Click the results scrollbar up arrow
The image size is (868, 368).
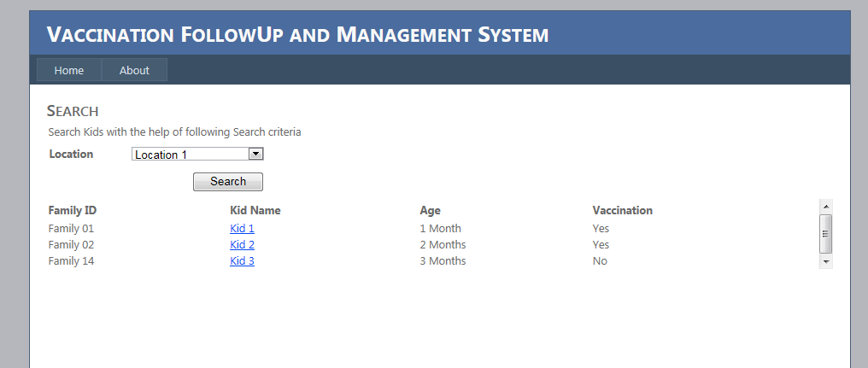pos(826,207)
